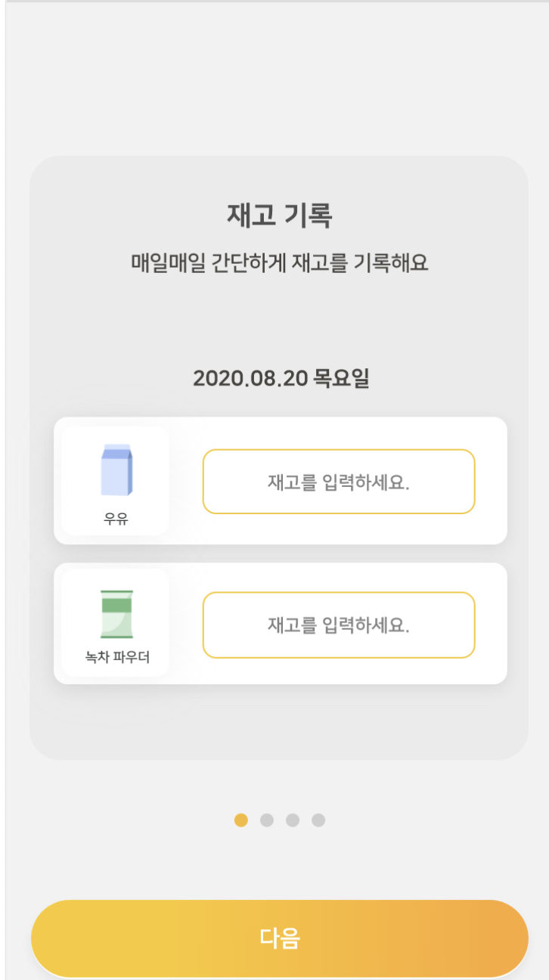The width and height of the screenshot is (549, 980).
Task: Click the 매일매일 간단하게 재고를 기록해요 subtitle
Action: point(279,263)
